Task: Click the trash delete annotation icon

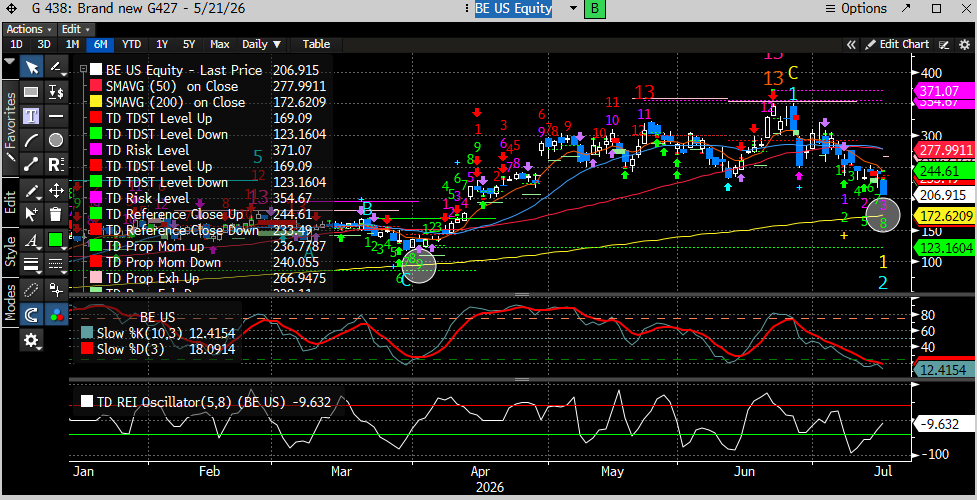Action: pos(56,214)
